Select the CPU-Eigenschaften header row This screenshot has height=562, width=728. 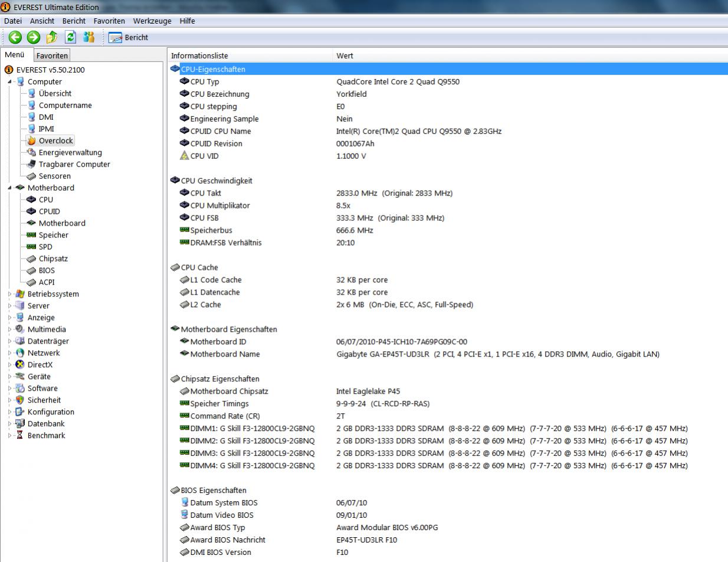click(448, 69)
